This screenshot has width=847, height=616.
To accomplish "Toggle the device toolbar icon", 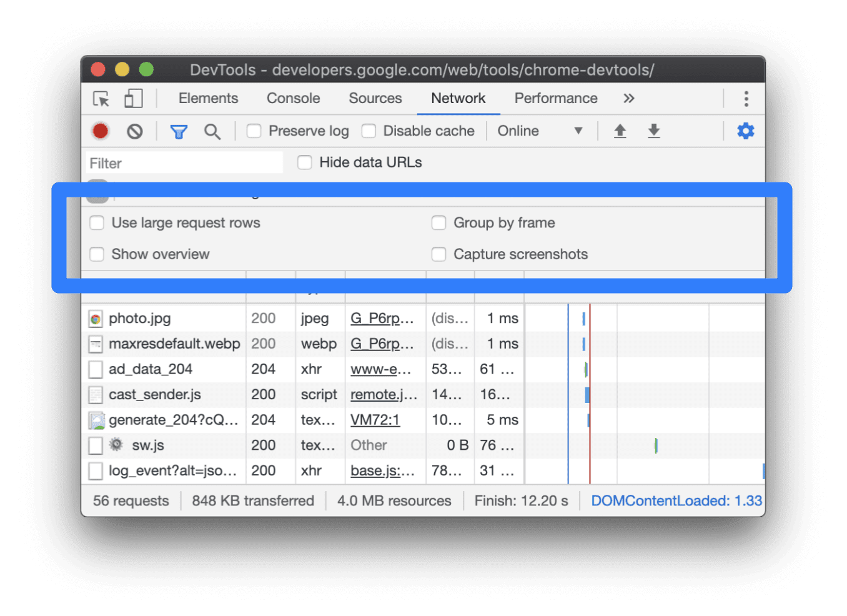I will 133,99.
